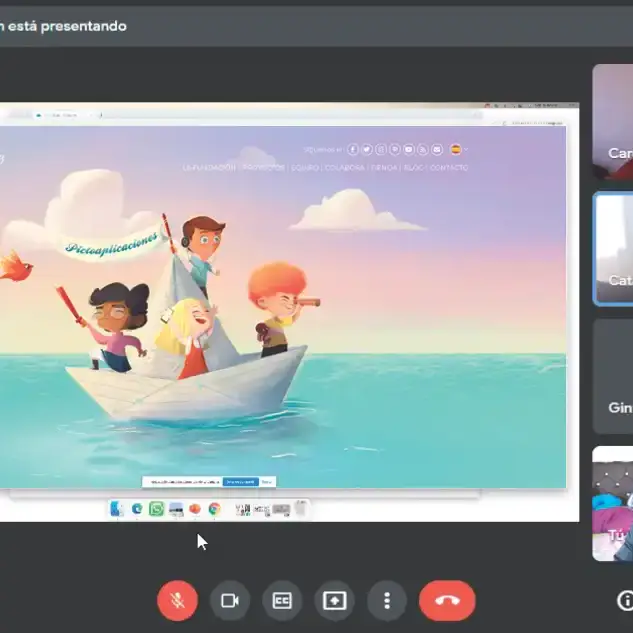Click the orange app icon in the dock
Image resolution: width=633 pixels, height=633 pixels.
(x=195, y=509)
